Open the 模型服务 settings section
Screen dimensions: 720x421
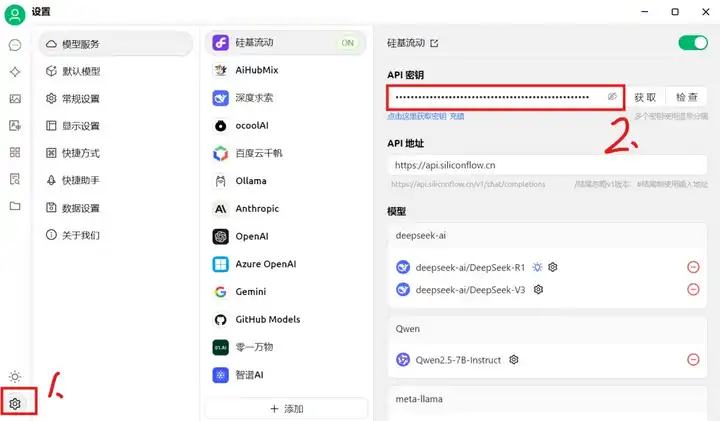point(116,44)
